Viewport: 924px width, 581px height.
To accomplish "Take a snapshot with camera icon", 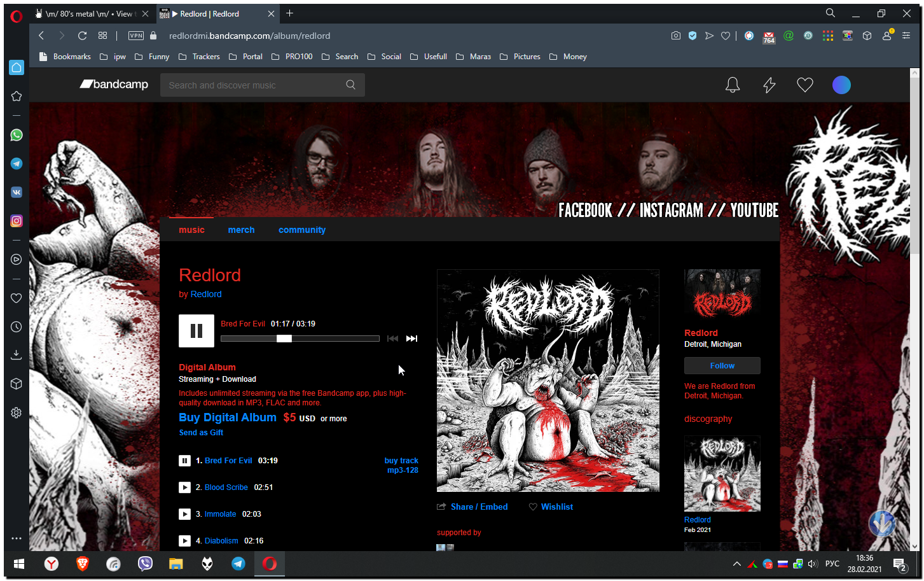I will tap(675, 36).
